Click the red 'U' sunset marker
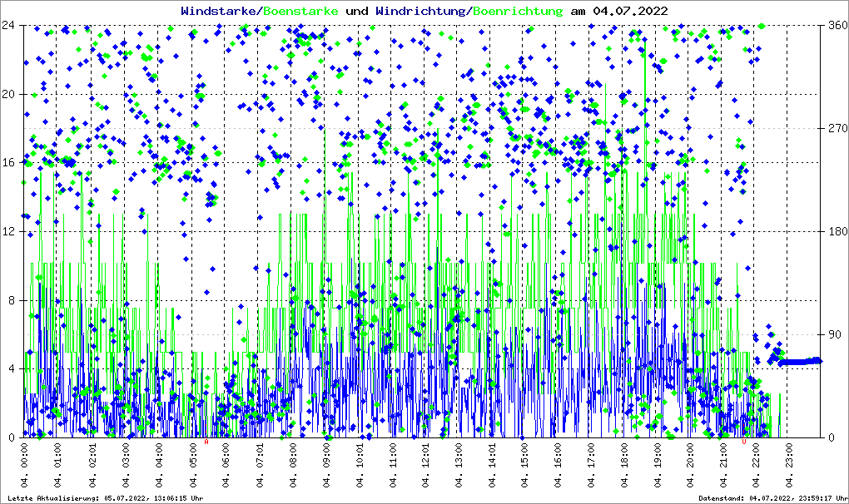This screenshot has height=504, width=849. click(x=744, y=442)
